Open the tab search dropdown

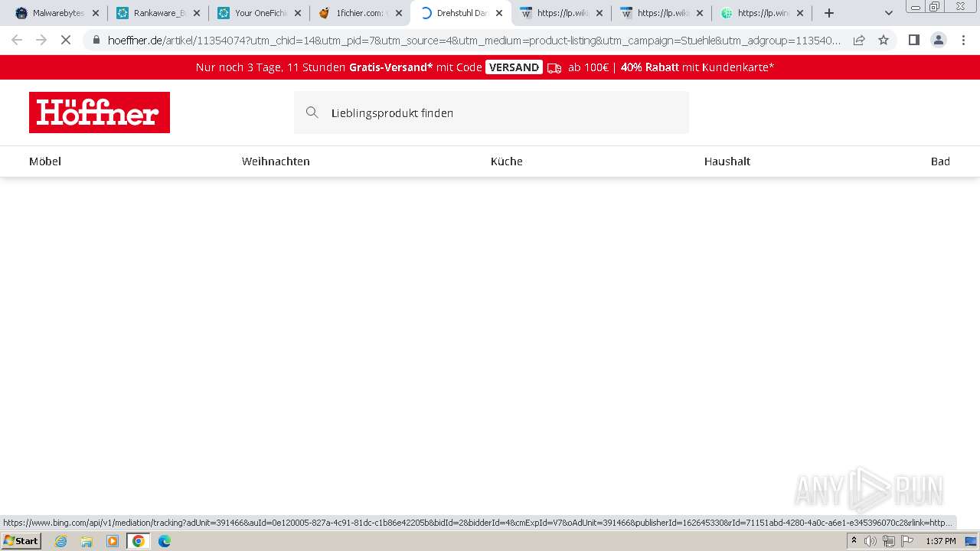click(x=889, y=13)
